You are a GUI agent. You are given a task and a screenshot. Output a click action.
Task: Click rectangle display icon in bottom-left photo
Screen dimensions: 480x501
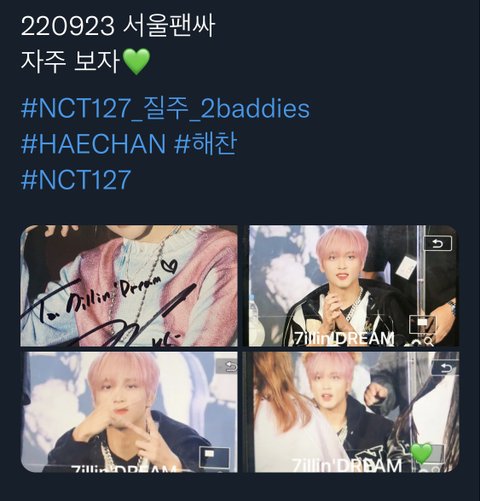214,458
